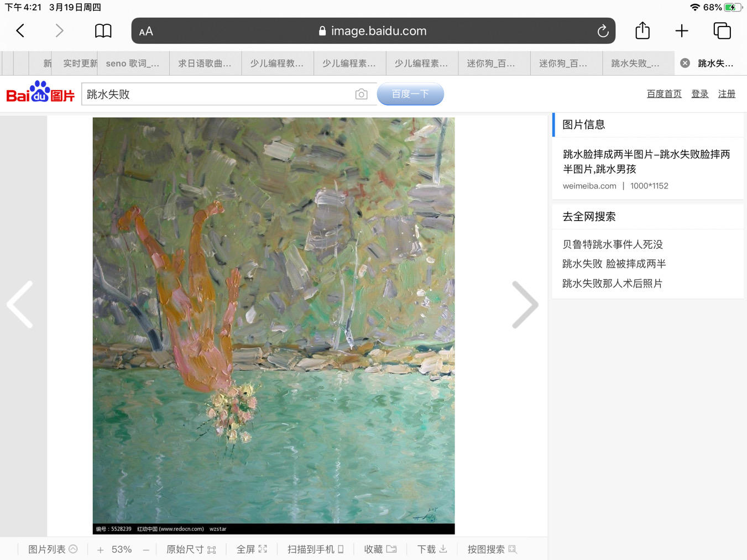Click 按图搜索 search by image
This screenshot has height=560, width=747.
click(x=492, y=549)
